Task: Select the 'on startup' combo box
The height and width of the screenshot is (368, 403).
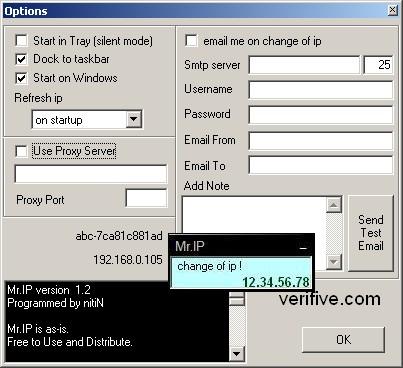Action: click(87, 119)
